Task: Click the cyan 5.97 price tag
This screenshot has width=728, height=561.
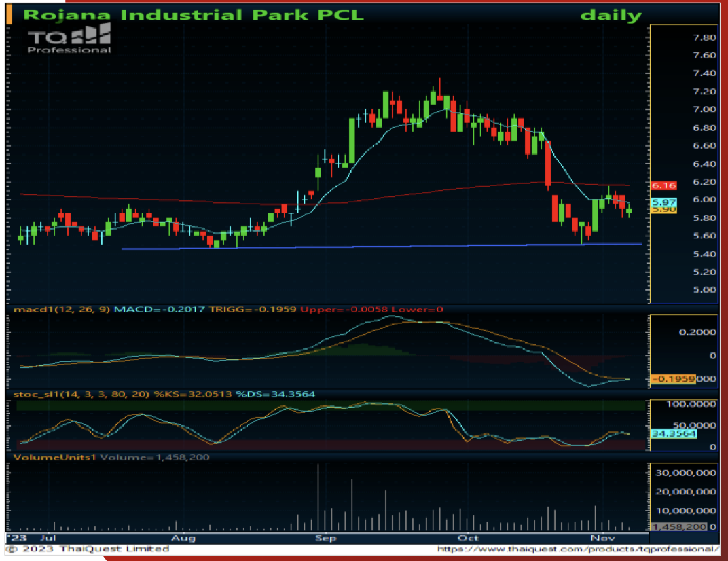Action: (x=663, y=202)
